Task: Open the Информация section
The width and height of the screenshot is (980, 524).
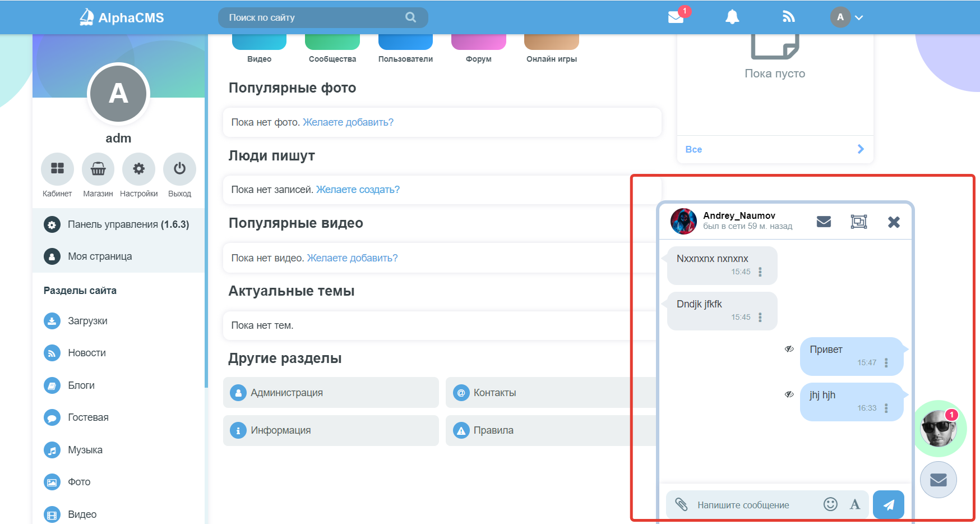Action: coord(331,430)
